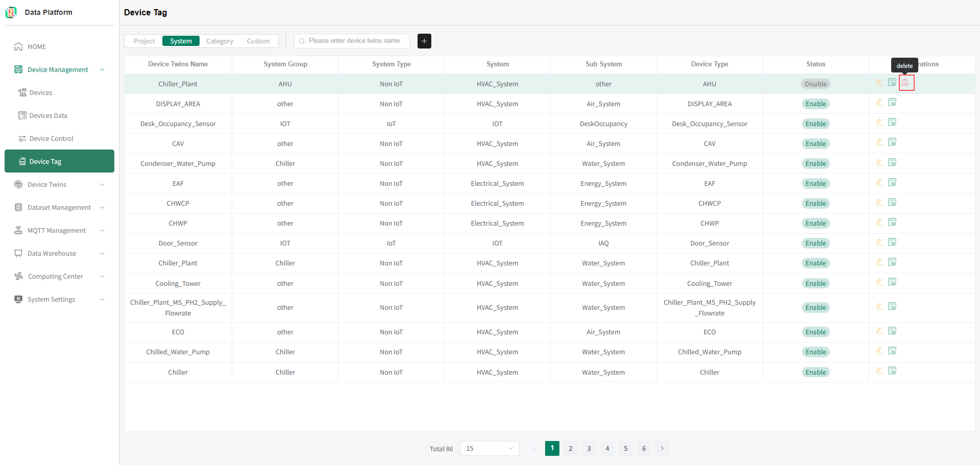Expand the Device Twins menu

(x=102, y=184)
